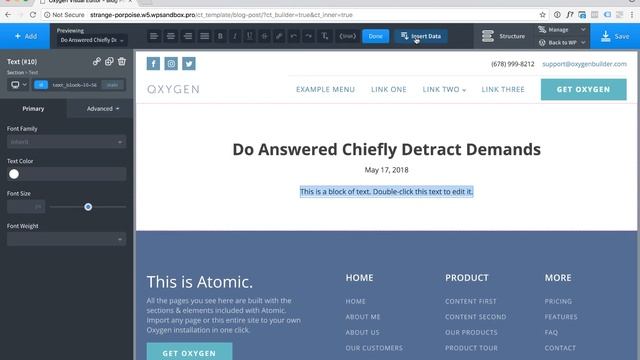Switch to the Primary tab
The height and width of the screenshot is (360, 640).
pyautogui.click(x=33, y=109)
